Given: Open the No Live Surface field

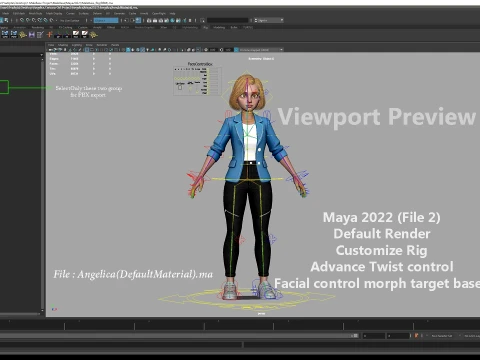Looking at the screenshot, I should point(71,20).
